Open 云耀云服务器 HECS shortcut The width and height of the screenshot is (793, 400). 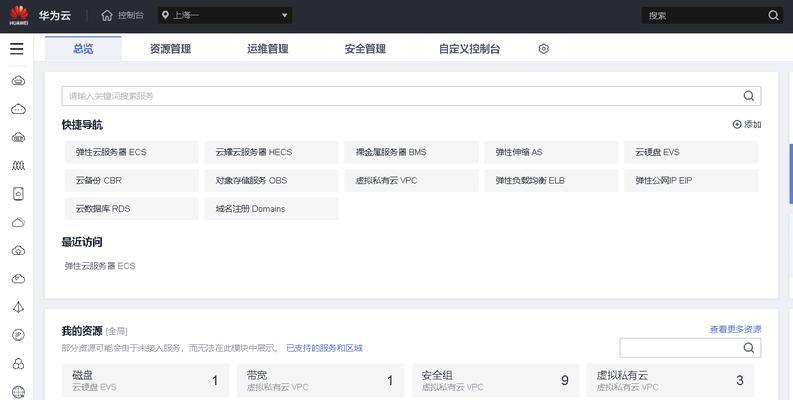point(272,152)
